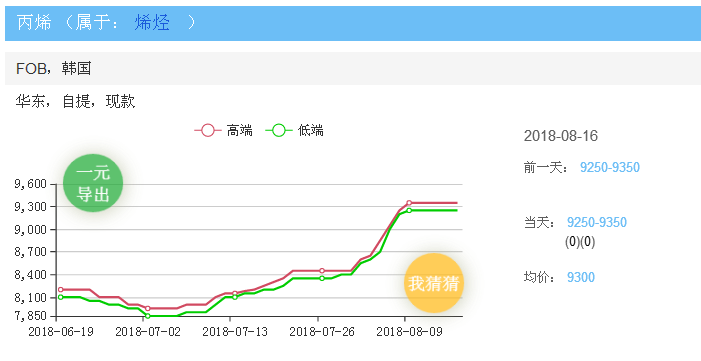This screenshot has width=701, height=361.
Task: Click the 2018-07-02 x-axis label
Action: coord(148,331)
